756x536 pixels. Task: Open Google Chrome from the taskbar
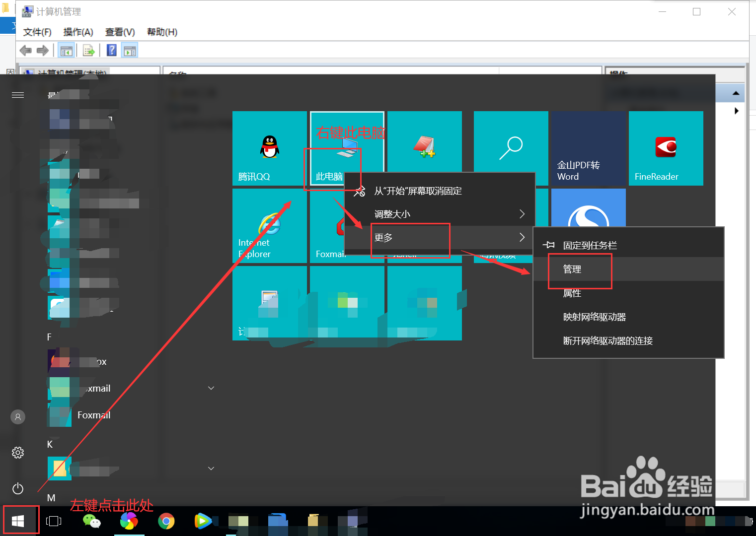(166, 521)
